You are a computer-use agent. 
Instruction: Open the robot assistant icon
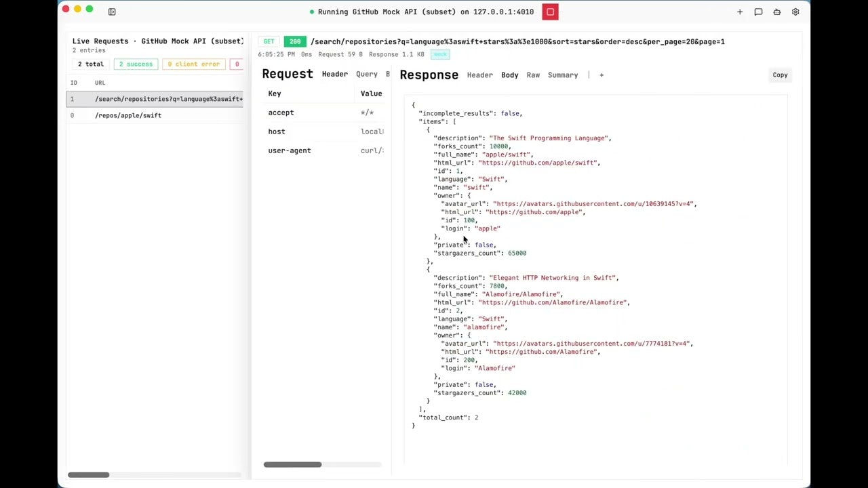pos(777,12)
